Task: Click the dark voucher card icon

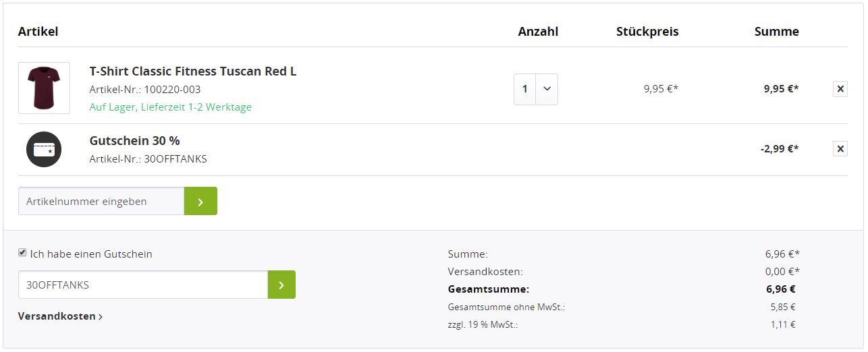Action: point(44,150)
